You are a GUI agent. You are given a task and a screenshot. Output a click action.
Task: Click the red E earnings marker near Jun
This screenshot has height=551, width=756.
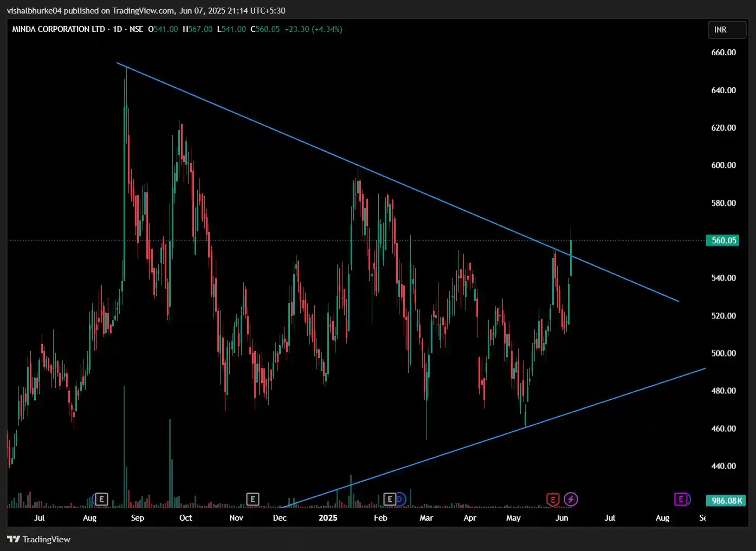[x=553, y=499]
